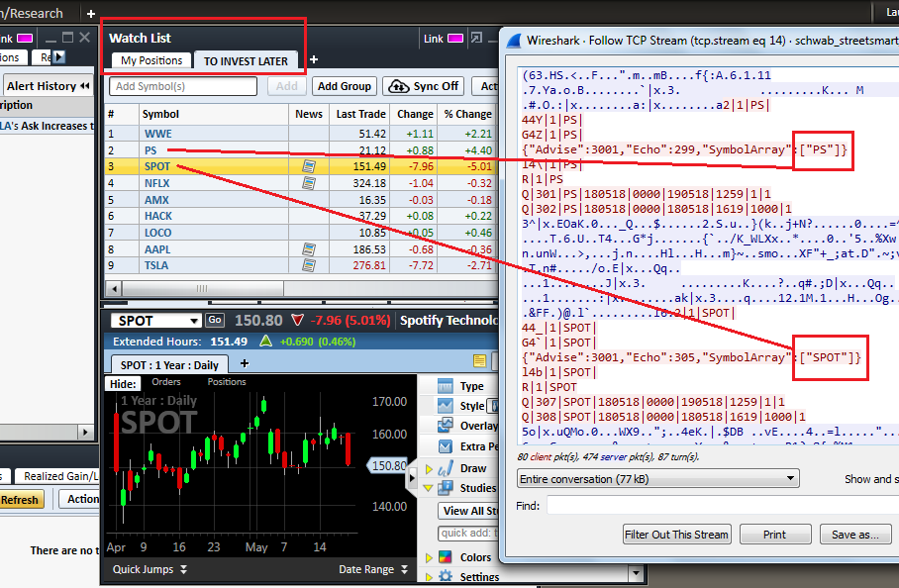Click the Go button
The width and height of the screenshot is (899, 588).
click(215, 320)
